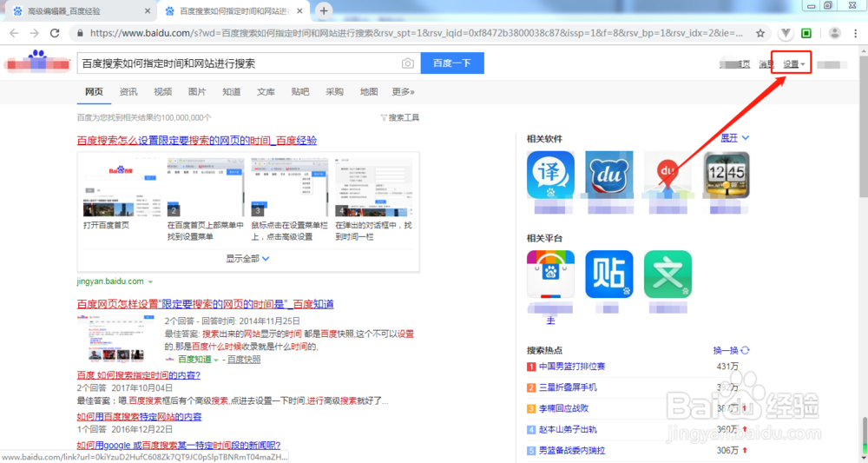
Task: Open the shopping bag platform icon
Action: point(550,274)
